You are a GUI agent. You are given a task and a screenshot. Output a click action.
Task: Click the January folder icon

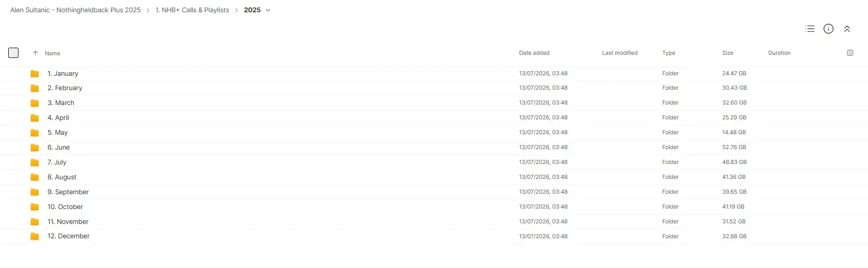point(35,74)
